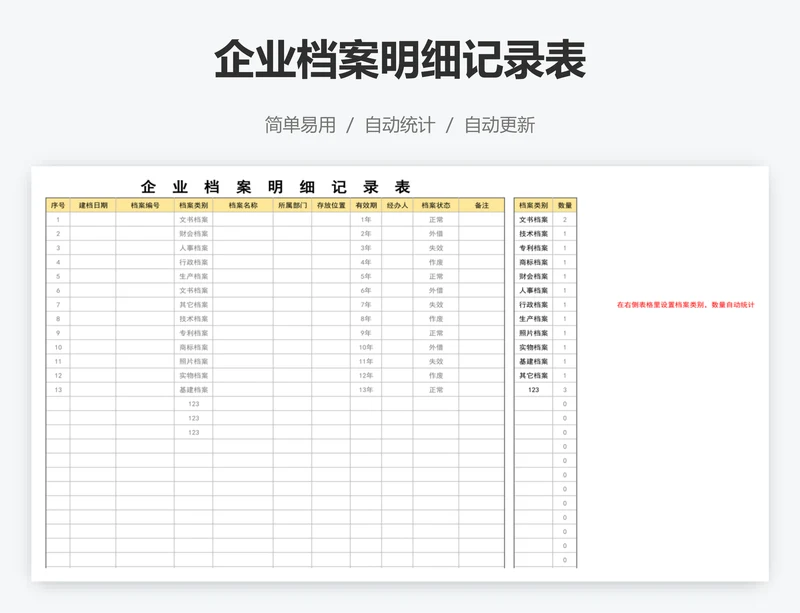Click bold 商标档案 in summary table
The image size is (800, 613).
click(x=533, y=262)
